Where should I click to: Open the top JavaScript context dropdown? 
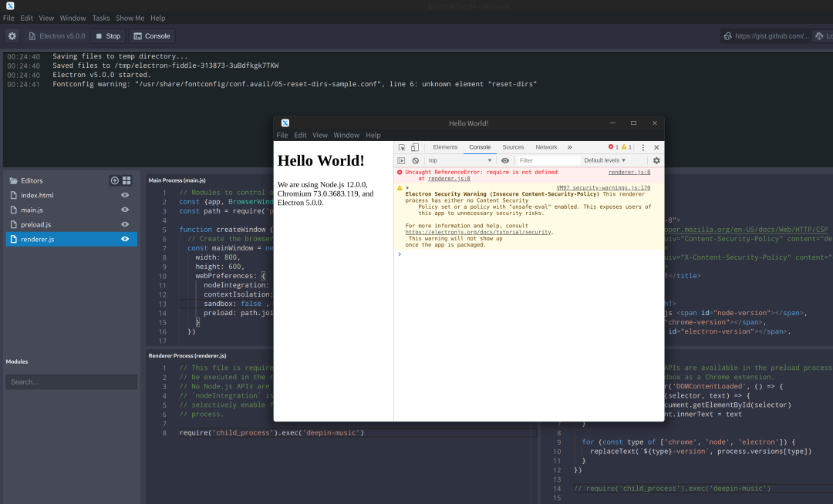coord(460,160)
